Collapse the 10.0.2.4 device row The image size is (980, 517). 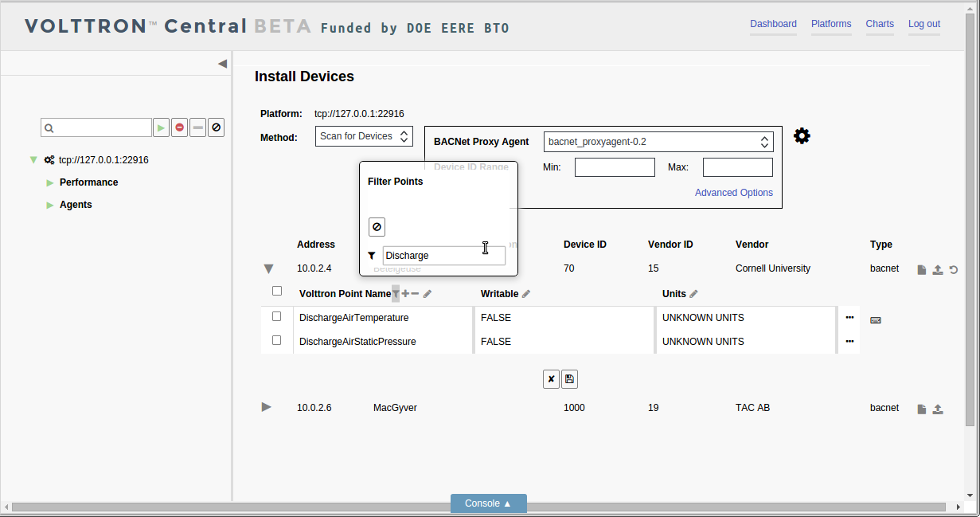pyautogui.click(x=268, y=269)
